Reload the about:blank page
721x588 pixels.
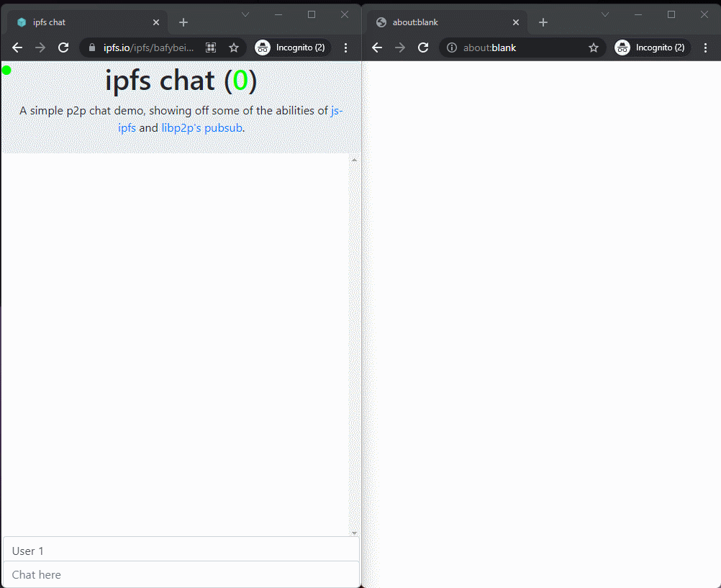pos(423,48)
